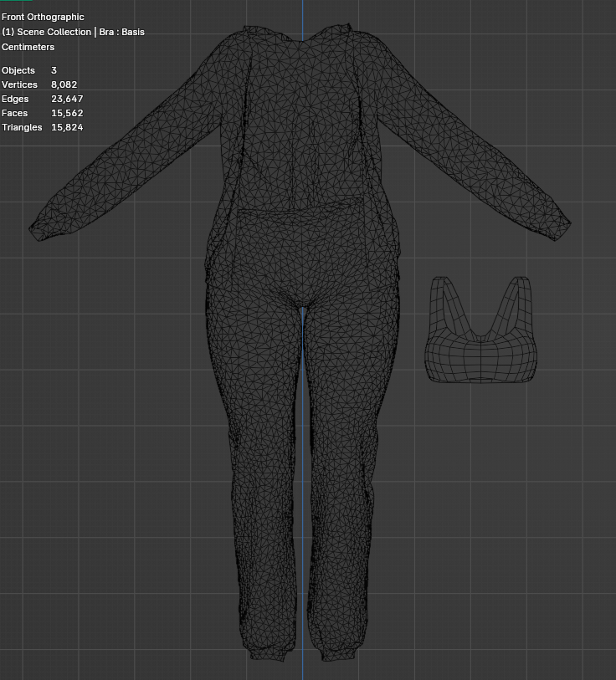This screenshot has height=680, width=616.
Task: Click the Front Orthographic view label
Action: [x=43, y=17]
